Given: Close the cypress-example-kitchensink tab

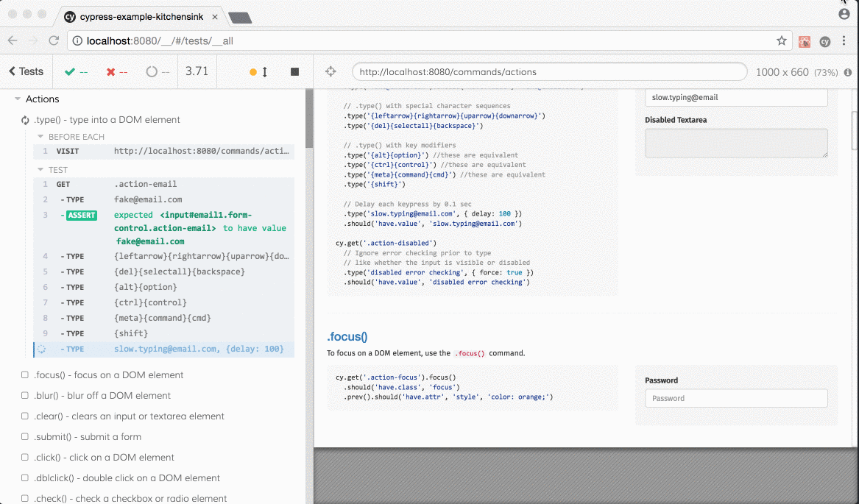Looking at the screenshot, I should click(215, 17).
